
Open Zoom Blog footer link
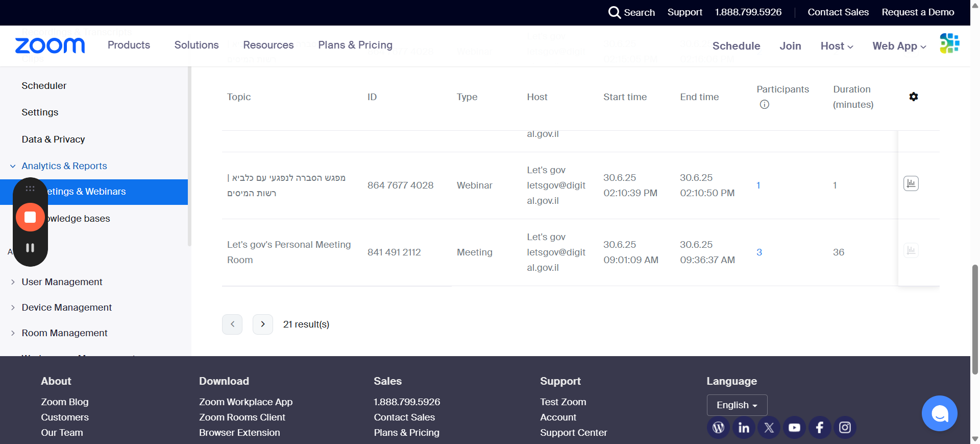[x=65, y=402]
